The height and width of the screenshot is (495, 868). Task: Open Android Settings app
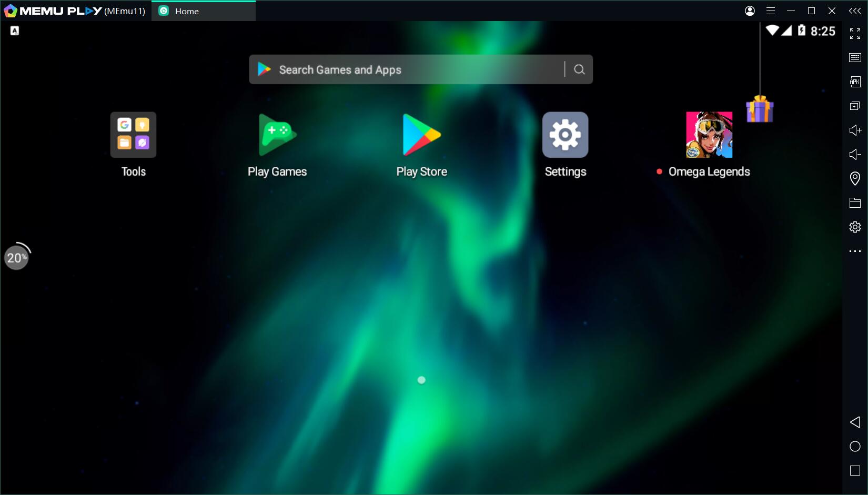click(565, 135)
